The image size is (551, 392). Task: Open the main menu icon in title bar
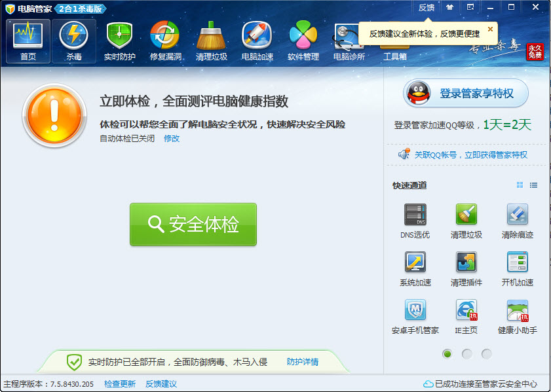tap(470, 7)
